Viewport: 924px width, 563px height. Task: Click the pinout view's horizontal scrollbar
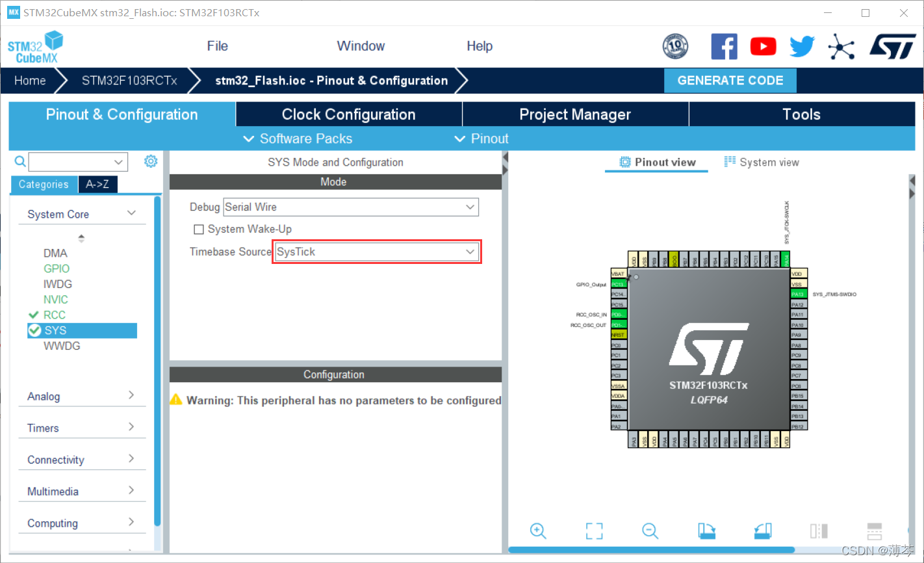point(652,550)
